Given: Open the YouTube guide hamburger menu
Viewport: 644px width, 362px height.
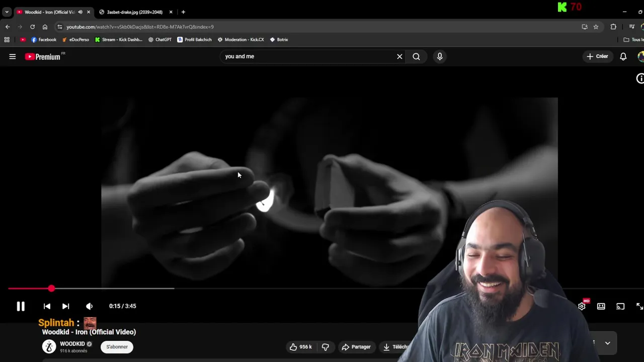Looking at the screenshot, I should tap(12, 57).
